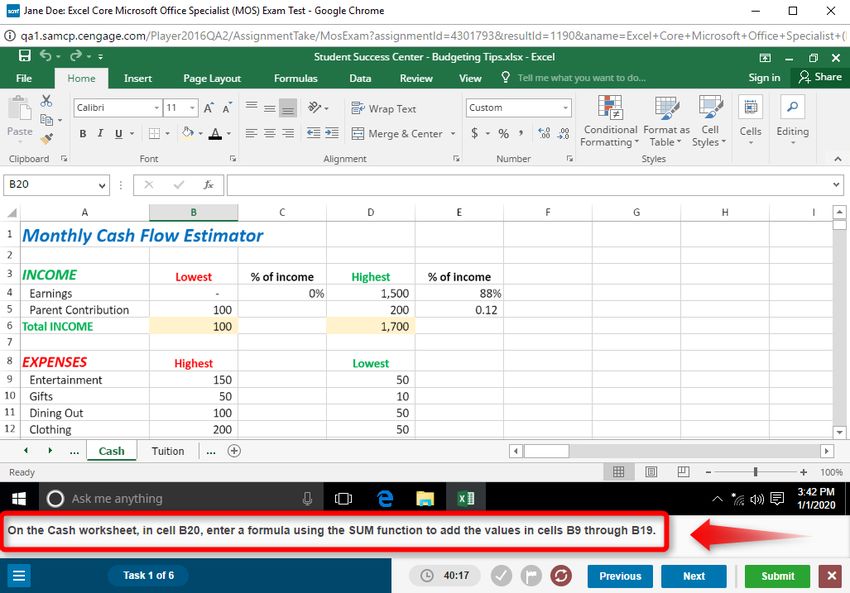Click Tell me what you want field

(581, 78)
